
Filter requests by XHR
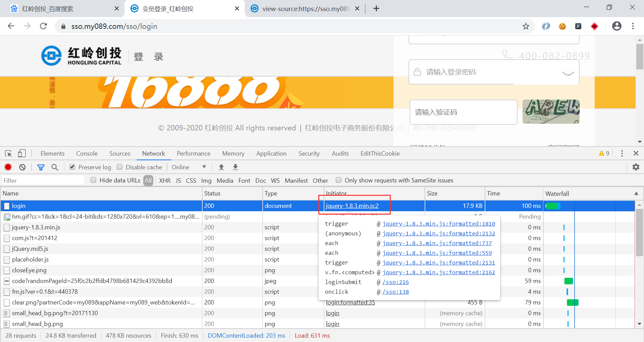(165, 180)
